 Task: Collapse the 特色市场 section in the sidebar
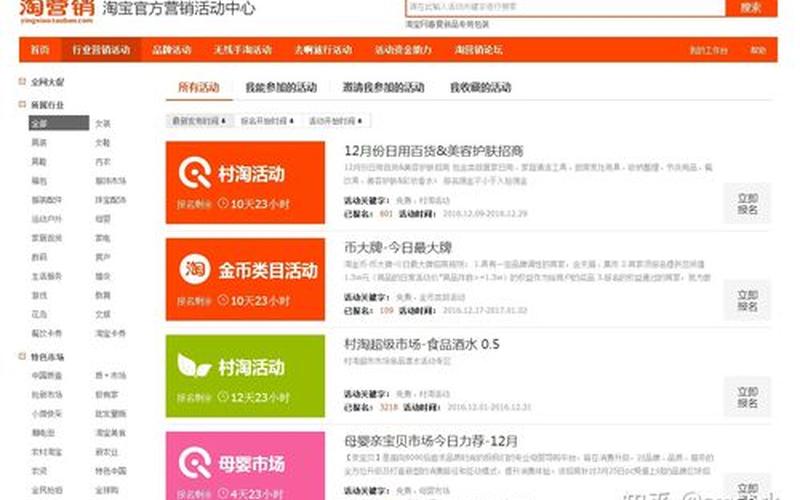23,356
